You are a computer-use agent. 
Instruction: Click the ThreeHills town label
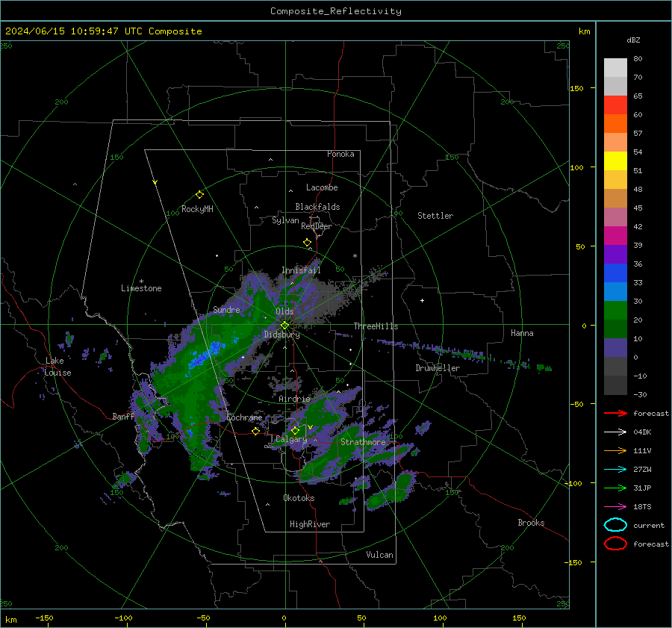point(376,326)
